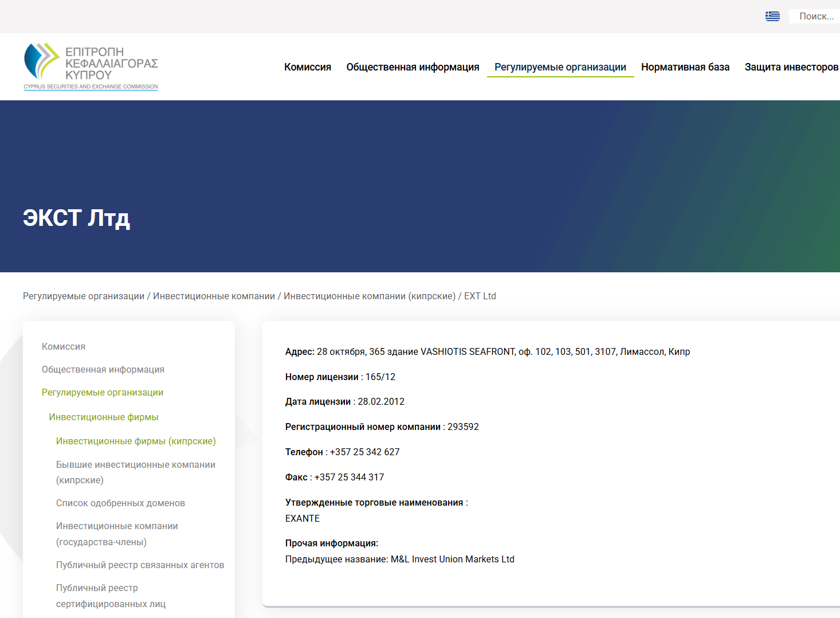840x618 pixels.
Task: Select Регулируемые организации in the sidebar
Action: [103, 392]
